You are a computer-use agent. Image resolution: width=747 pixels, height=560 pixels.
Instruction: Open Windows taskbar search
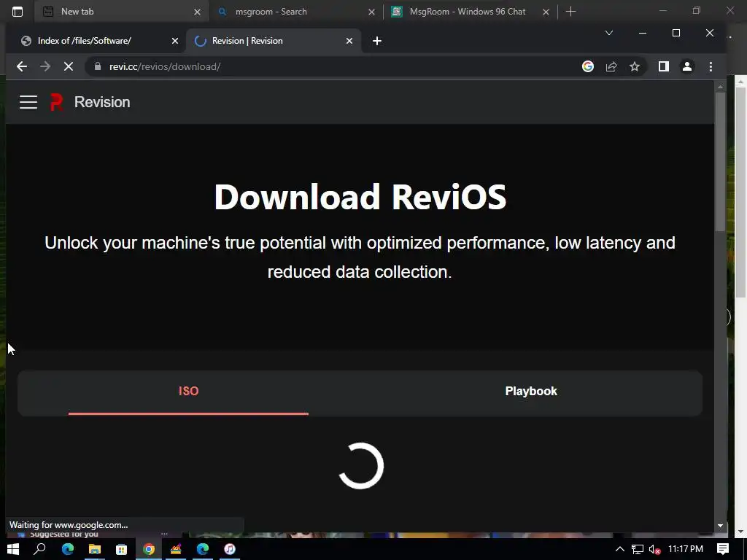click(x=40, y=549)
